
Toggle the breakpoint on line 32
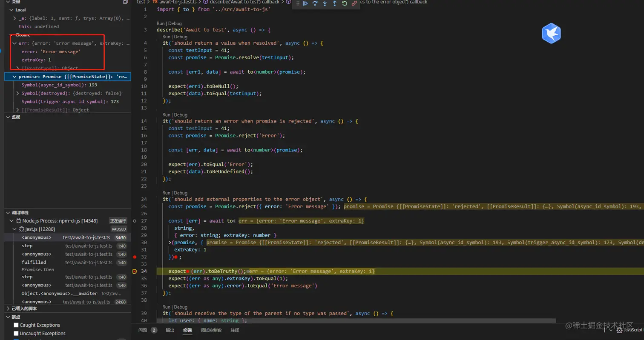tap(135, 257)
